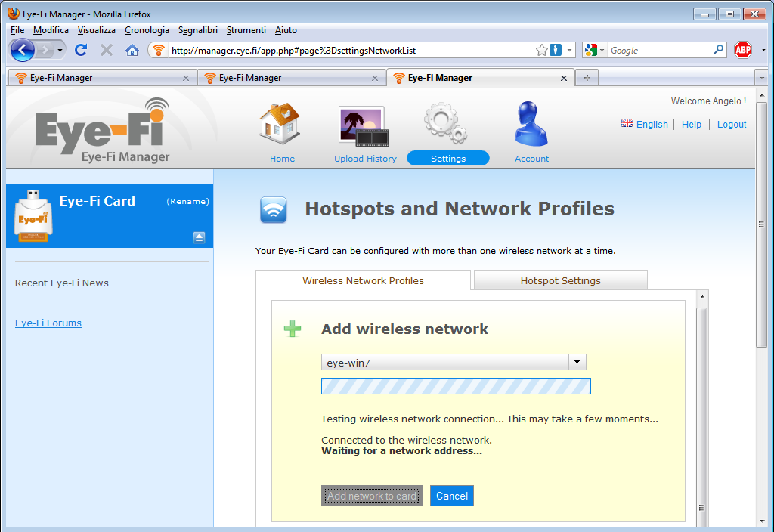
Task: Open the Account link
Action: 531,159
